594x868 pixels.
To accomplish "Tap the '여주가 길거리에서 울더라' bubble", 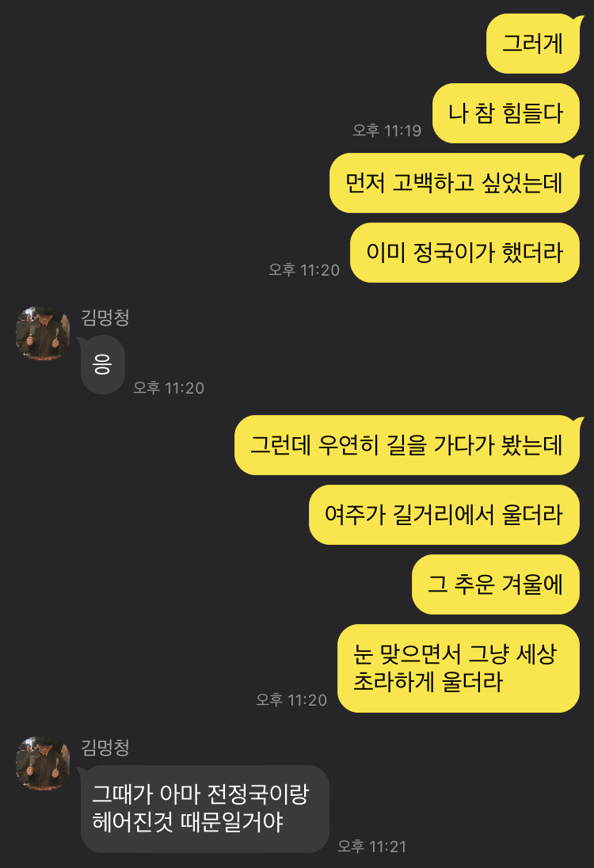I will coord(444,515).
